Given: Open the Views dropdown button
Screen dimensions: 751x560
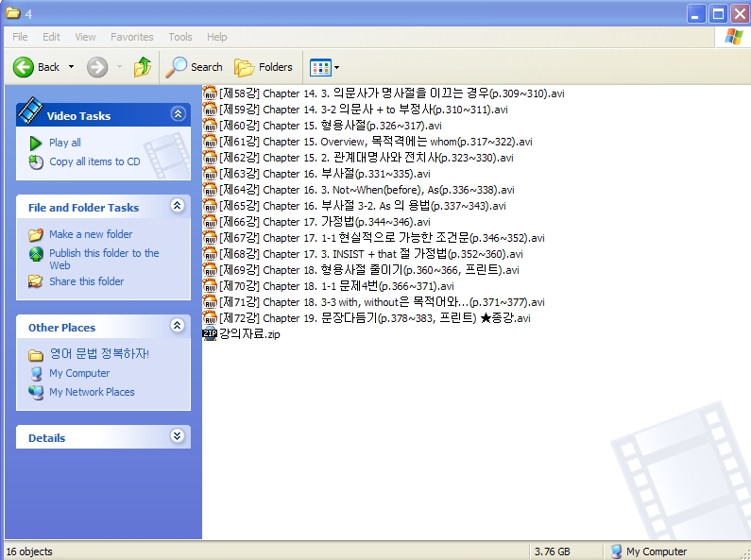Looking at the screenshot, I should point(325,67).
